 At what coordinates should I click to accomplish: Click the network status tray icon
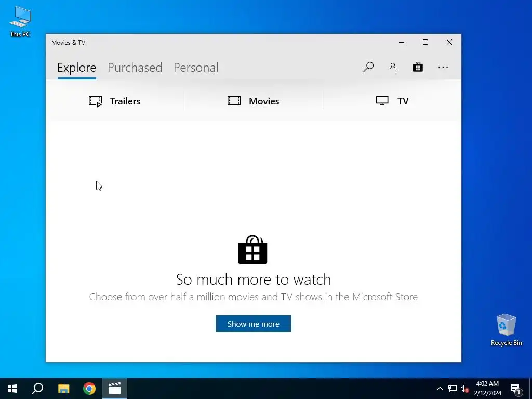pos(453,389)
